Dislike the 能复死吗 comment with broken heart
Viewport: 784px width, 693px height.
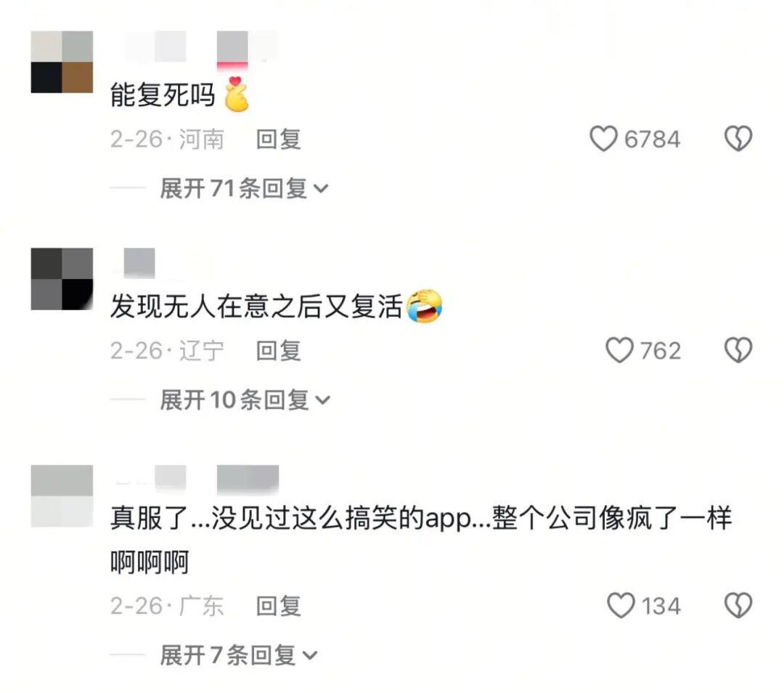(738, 138)
